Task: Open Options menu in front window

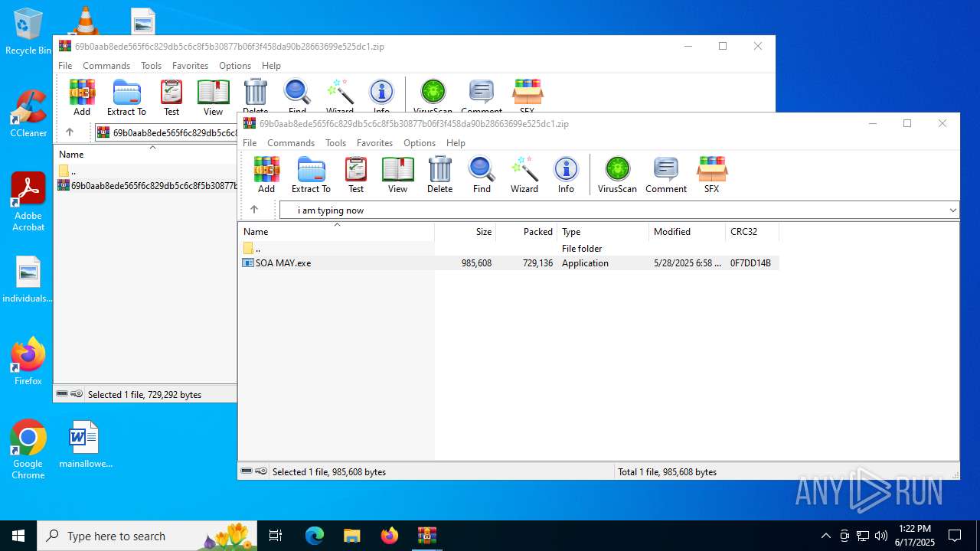Action: 420,143
